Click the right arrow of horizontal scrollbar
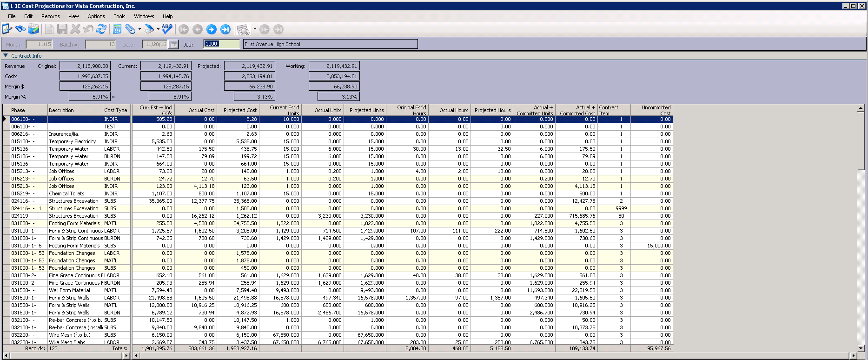 pos(853,356)
